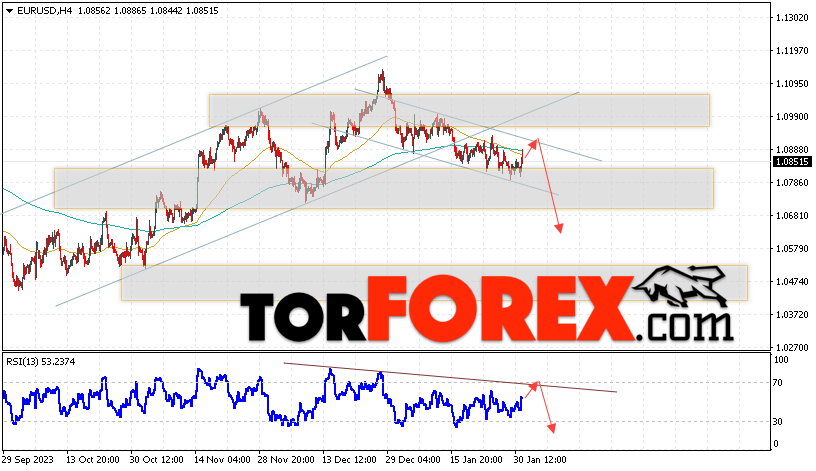This screenshot has width=816, height=471.
Task: Select the 1.07860 price scale label
Action: [x=792, y=183]
